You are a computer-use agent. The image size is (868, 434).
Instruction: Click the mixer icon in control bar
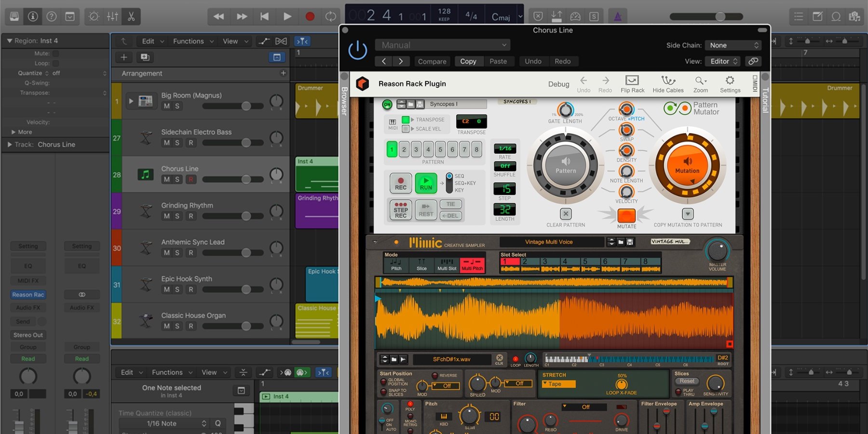pos(112,16)
